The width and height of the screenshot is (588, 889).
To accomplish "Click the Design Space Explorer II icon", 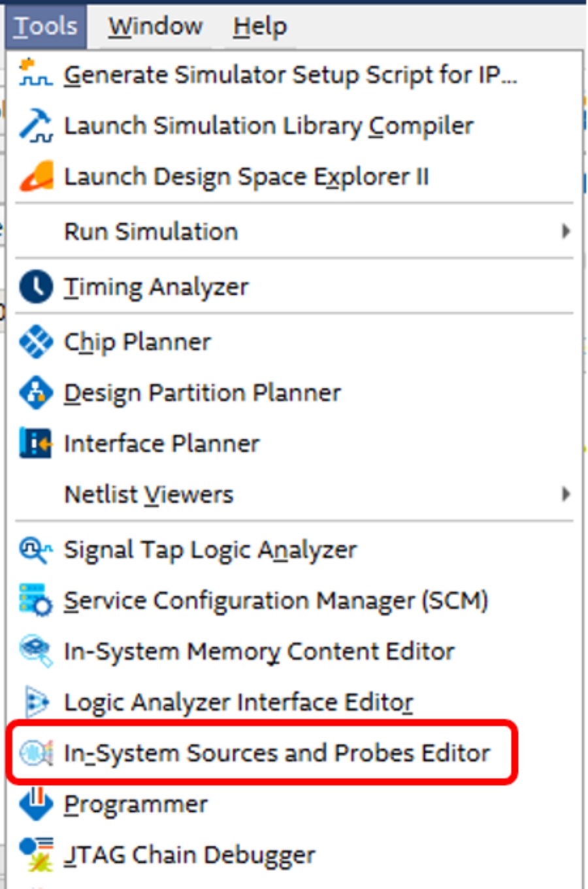I will click(35, 176).
